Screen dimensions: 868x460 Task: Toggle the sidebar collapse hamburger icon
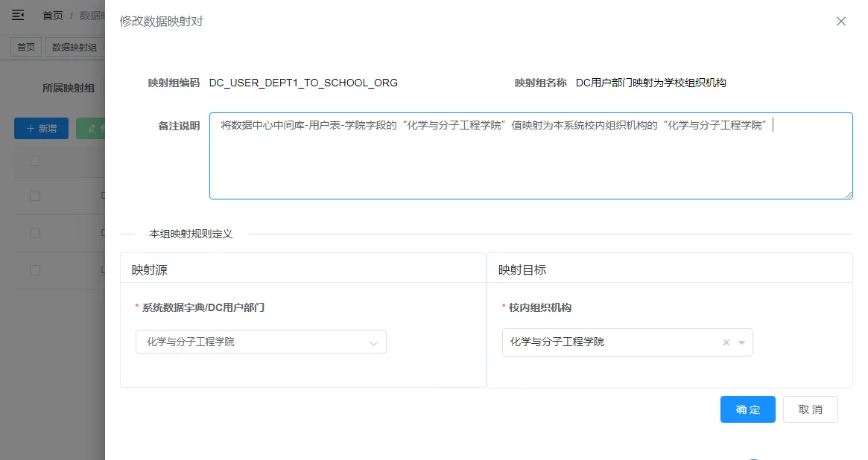tap(19, 15)
